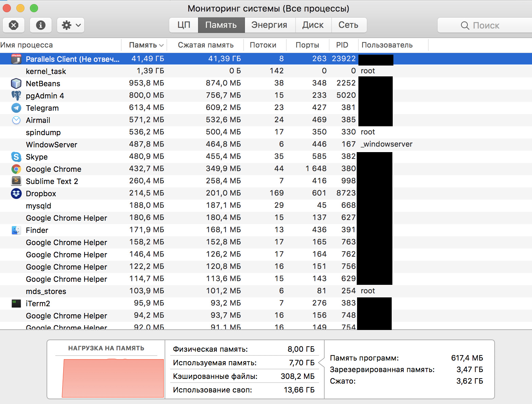The width and height of the screenshot is (532, 404).
Task: Click the Google Chrome icon
Action: coord(16,169)
